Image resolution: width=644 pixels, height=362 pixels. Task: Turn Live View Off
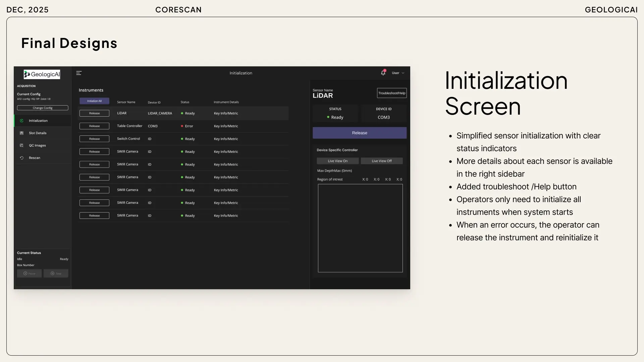pos(381,161)
